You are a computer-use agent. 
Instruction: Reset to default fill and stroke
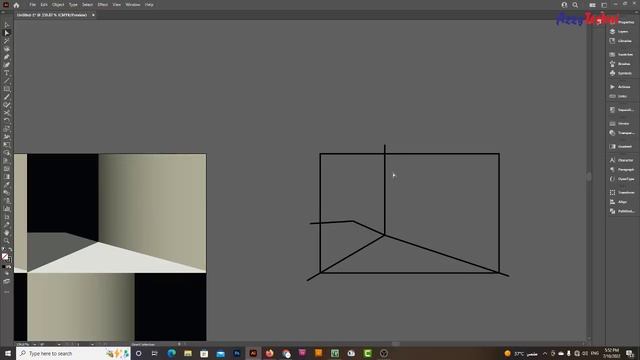3,249
